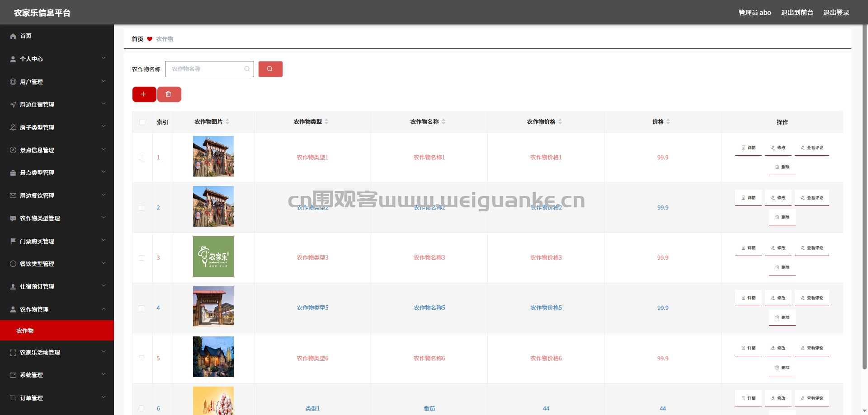This screenshot has width=868, height=415.
Task: Expand the 用户管理 menu chevron
Action: [104, 81]
